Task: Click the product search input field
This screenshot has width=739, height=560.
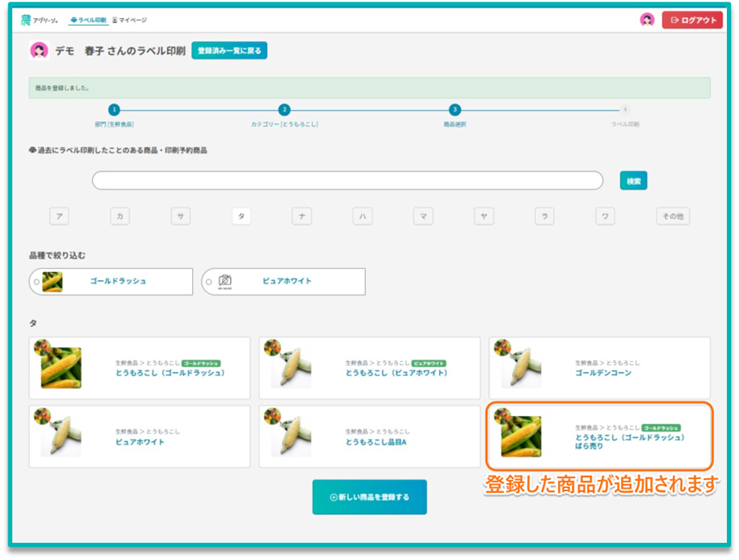Action: coord(347,181)
